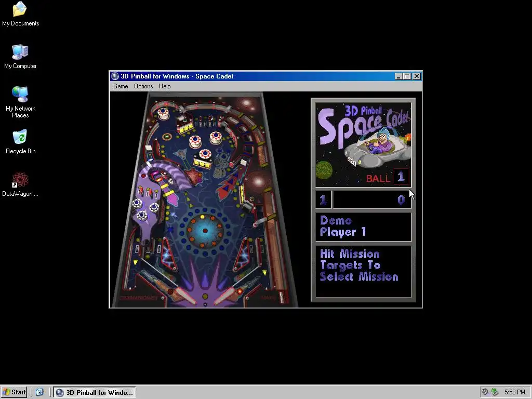
Task: Click the green network tray icon
Action: pos(495,392)
